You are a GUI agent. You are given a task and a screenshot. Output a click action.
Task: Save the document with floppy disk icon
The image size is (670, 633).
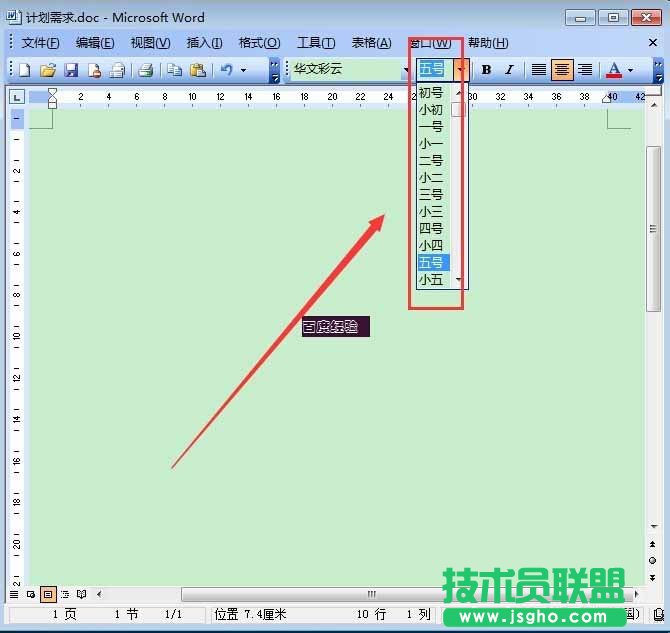(x=71, y=70)
